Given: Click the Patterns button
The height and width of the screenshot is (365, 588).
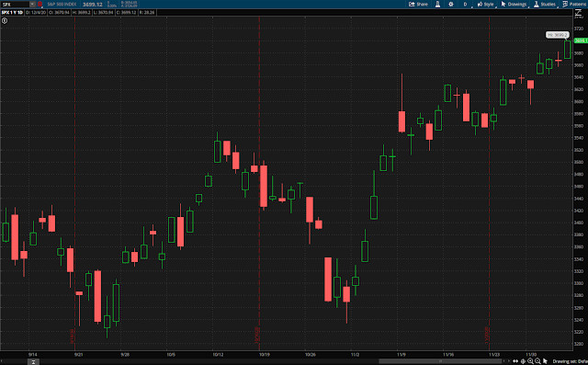Looking at the screenshot, I should click(574, 4).
